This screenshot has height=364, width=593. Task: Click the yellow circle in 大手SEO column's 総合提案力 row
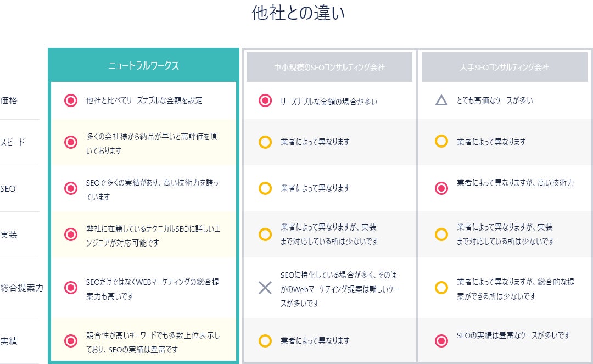coord(441,287)
